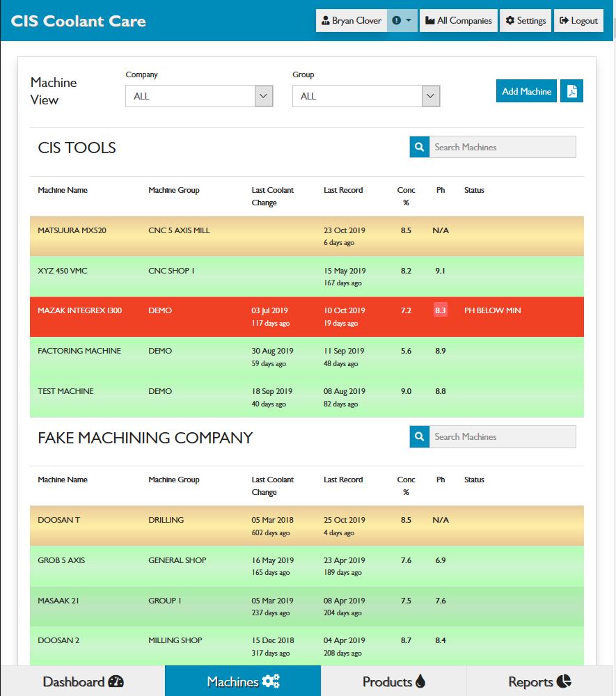This screenshot has height=696, width=616.
Task: Expand the Company dropdown
Action: (198, 96)
